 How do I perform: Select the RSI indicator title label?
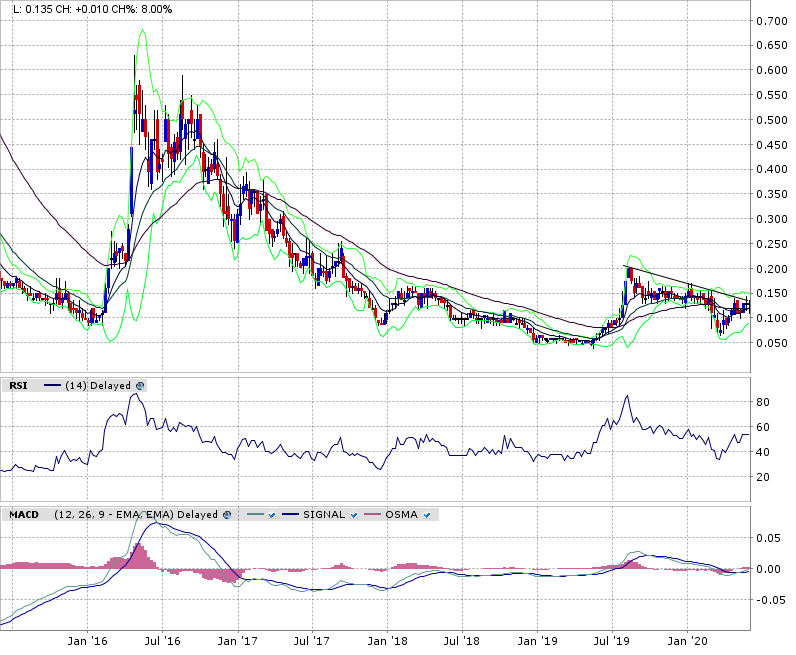[18, 385]
